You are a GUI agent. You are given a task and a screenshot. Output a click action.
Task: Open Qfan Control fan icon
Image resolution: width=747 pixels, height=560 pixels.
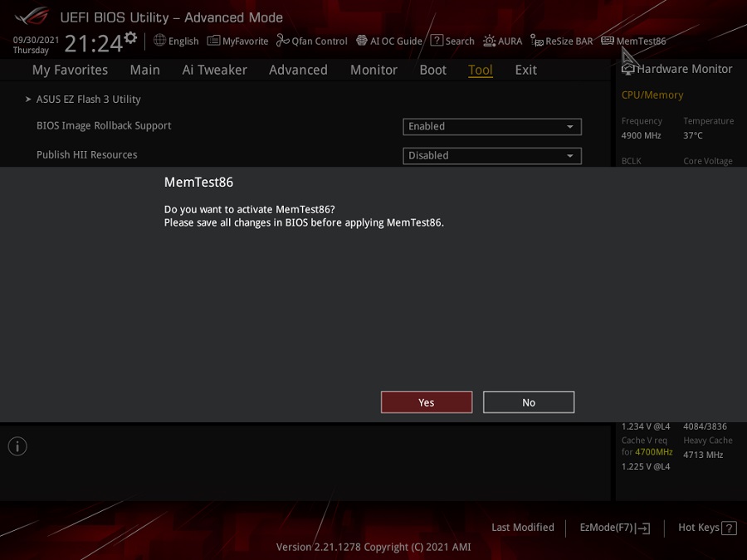coord(282,41)
